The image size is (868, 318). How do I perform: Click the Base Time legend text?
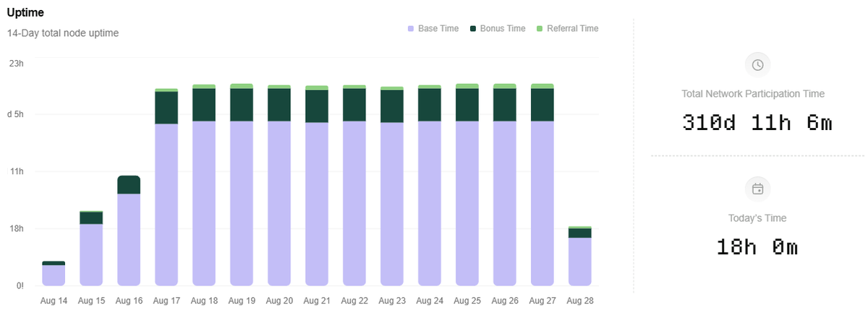(438, 29)
